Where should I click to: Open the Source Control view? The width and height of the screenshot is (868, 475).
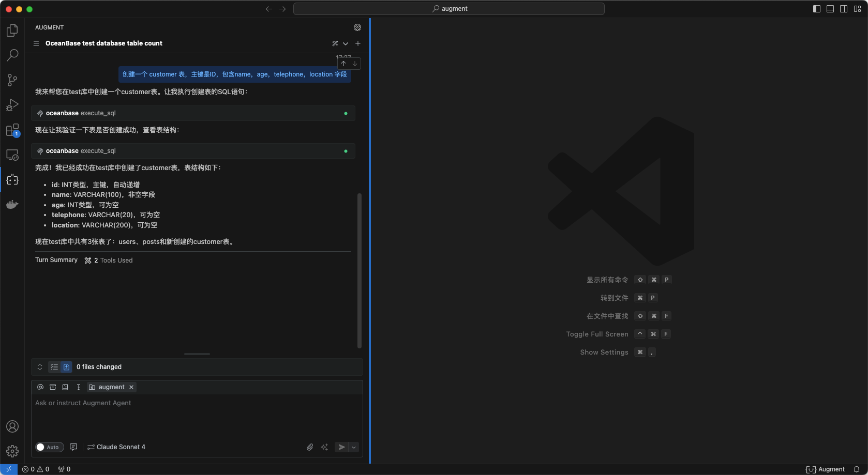[x=12, y=80]
